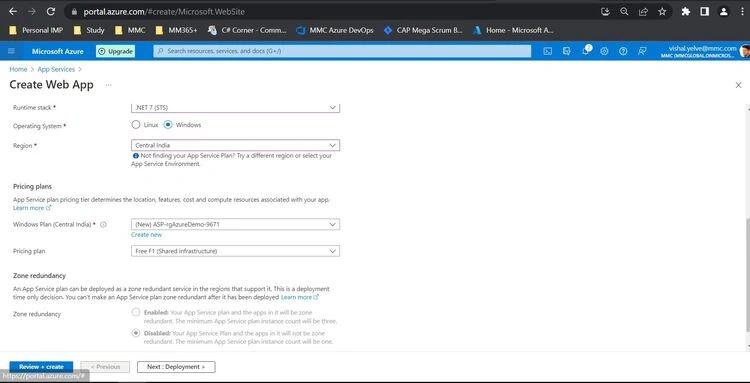Open the Azure help question mark
The height and width of the screenshot is (383, 750).
623,51
